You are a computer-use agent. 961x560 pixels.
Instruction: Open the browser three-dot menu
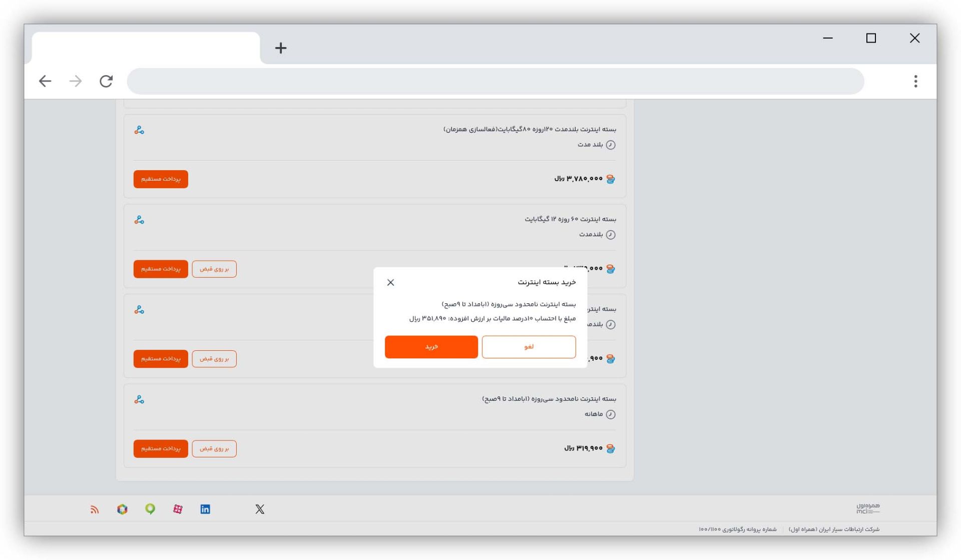point(915,81)
